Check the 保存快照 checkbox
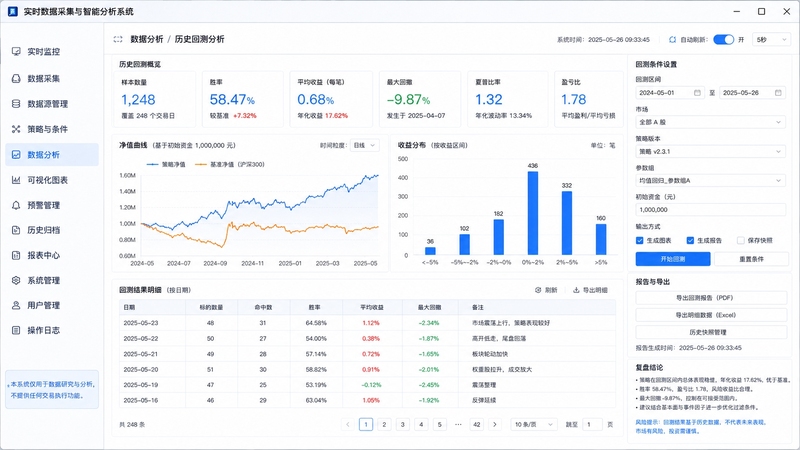The height and width of the screenshot is (450, 800). 740,240
